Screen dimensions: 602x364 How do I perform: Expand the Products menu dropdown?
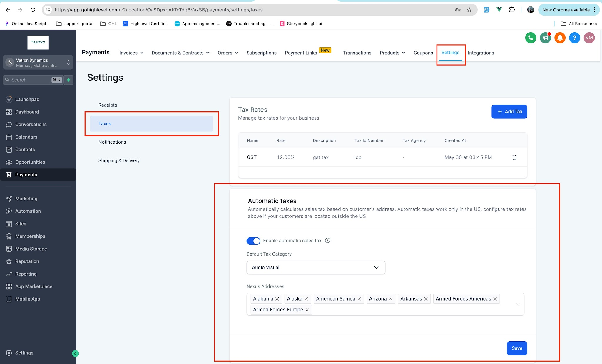[x=392, y=53]
